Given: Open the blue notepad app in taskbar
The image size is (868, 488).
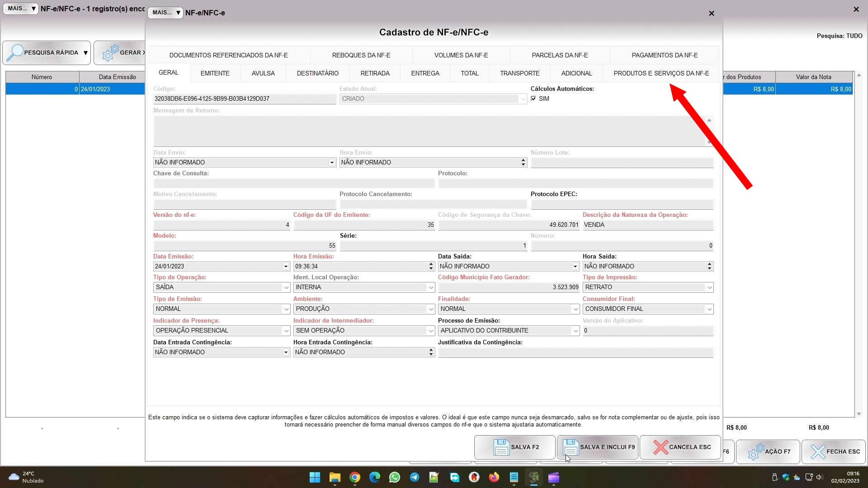Looking at the screenshot, I should [x=514, y=477].
